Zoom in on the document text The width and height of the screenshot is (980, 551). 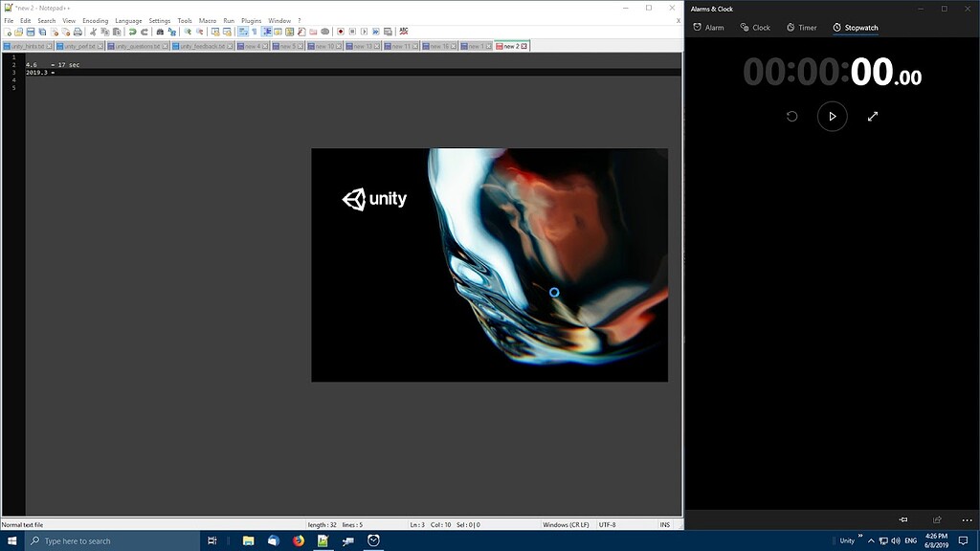click(x=189, y=32)
